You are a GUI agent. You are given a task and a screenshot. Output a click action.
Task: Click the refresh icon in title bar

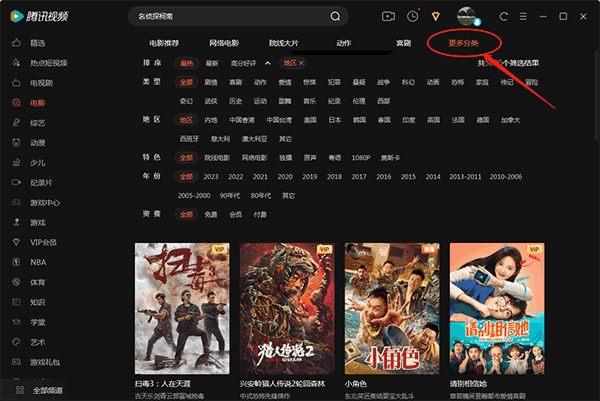click(504, 16)
